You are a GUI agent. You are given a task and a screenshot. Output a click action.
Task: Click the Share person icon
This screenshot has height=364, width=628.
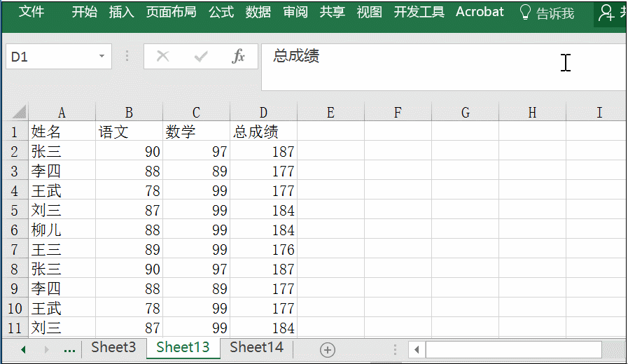[606, 13]
